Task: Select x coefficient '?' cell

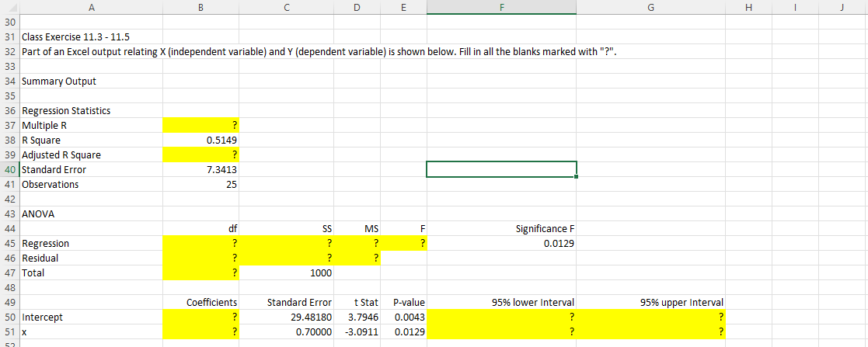Action: pos(201,331)
